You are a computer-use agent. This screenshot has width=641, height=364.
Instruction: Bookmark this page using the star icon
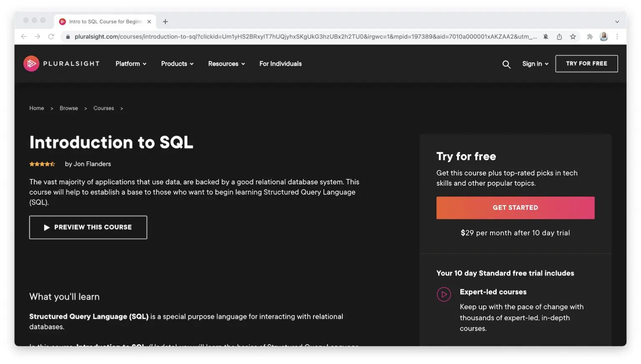coord(573,36)
